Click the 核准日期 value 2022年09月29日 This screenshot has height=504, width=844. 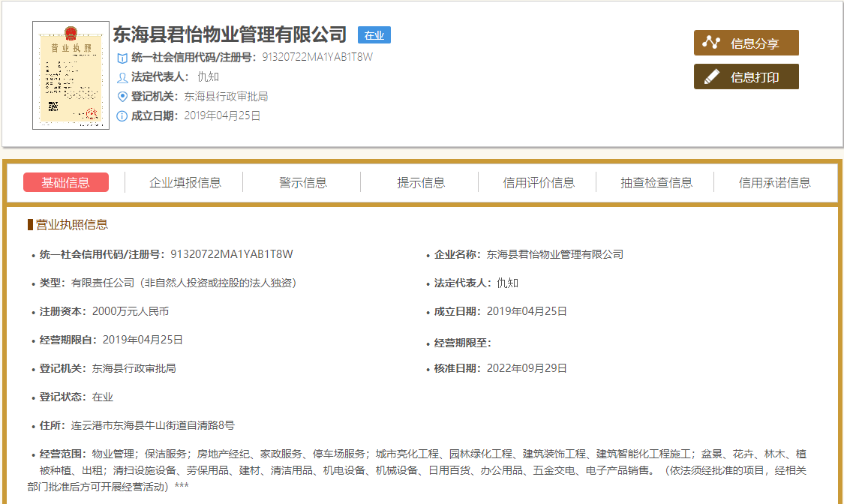[527, 368]
